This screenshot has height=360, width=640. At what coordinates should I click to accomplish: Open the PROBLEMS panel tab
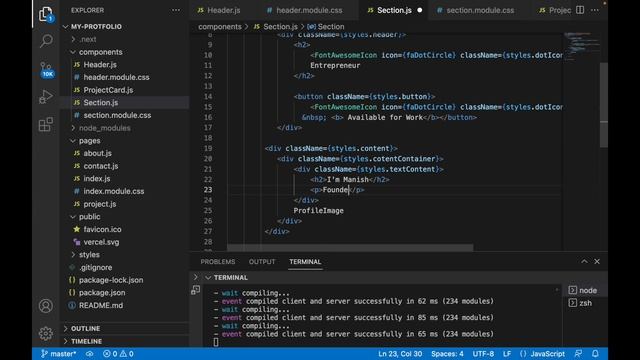click(x=218, y=262)
